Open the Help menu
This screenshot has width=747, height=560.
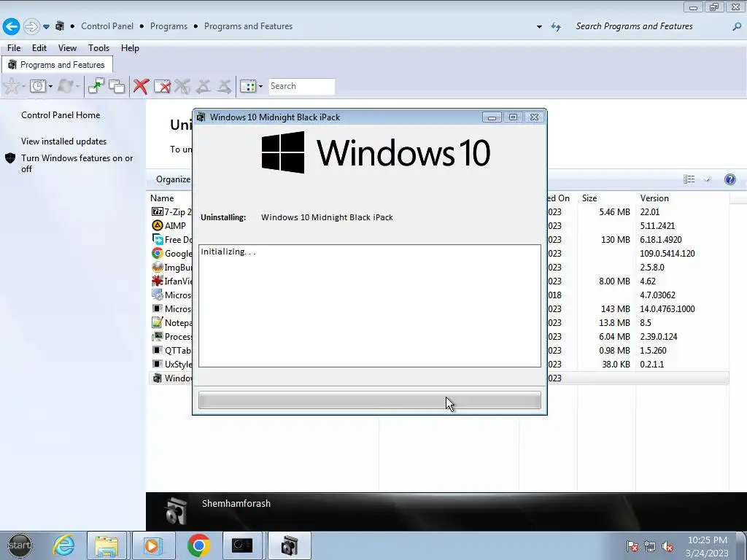130,48
